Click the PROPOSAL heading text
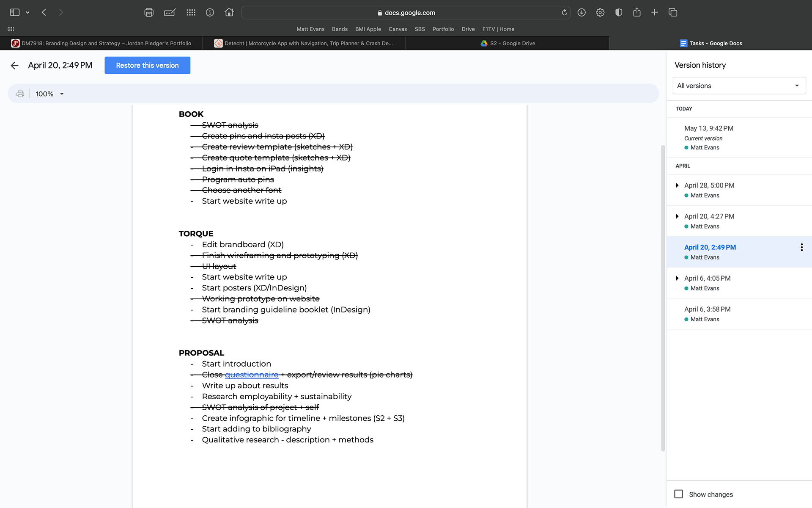This screenshot has width=812, height=508. pos(201,353)
